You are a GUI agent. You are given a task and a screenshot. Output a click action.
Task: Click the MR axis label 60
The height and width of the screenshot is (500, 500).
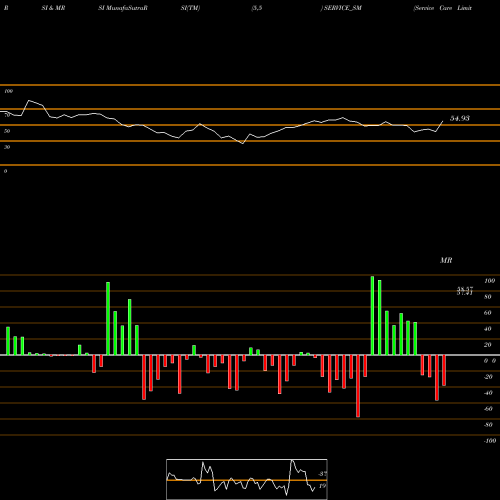click(x=488, y=313)
